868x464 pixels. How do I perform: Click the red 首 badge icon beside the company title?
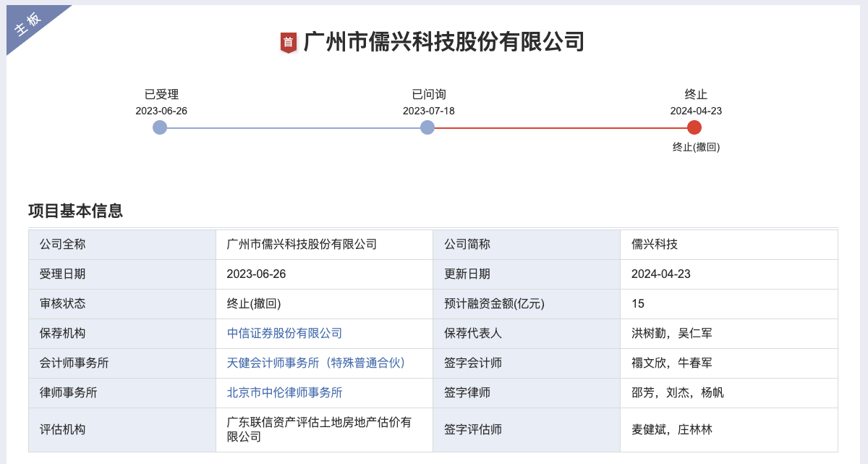tap(289, 42)
